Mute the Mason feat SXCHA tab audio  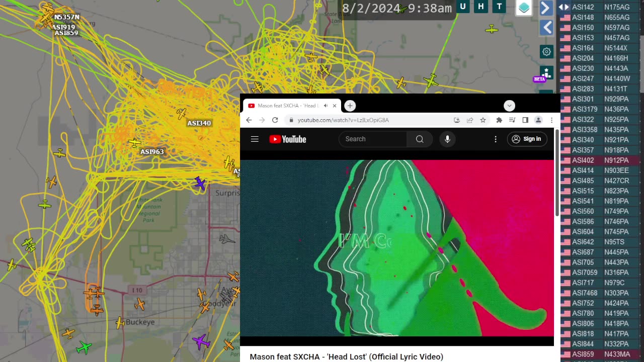(326, 106)
